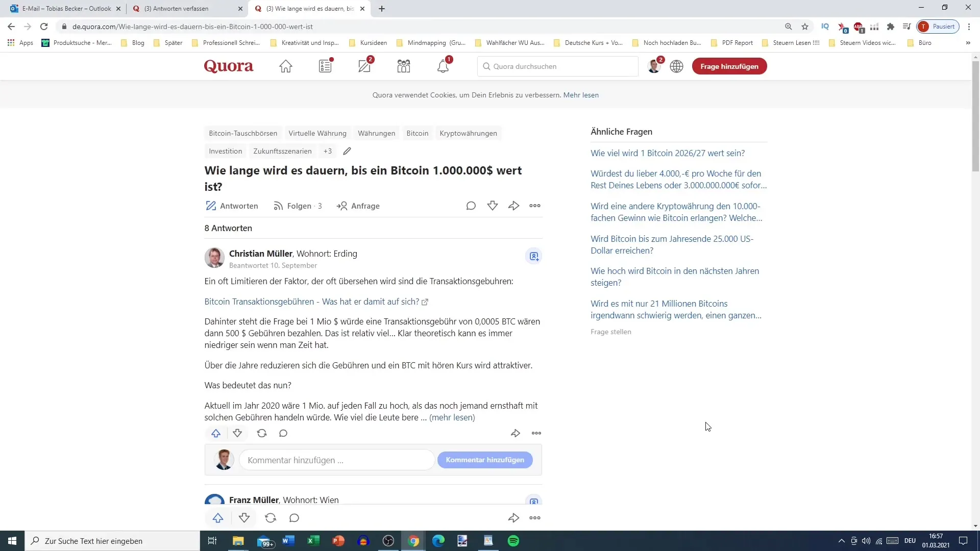Downvote the question
Screen dimensions: 980x551
[x=493, y=206]
